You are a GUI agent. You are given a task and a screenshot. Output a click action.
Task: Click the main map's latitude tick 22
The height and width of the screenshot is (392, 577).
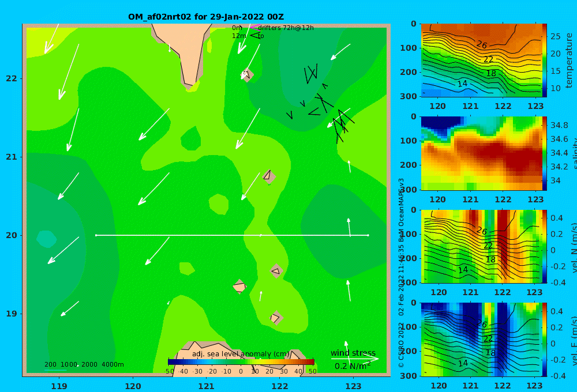[x=12, y=78]
